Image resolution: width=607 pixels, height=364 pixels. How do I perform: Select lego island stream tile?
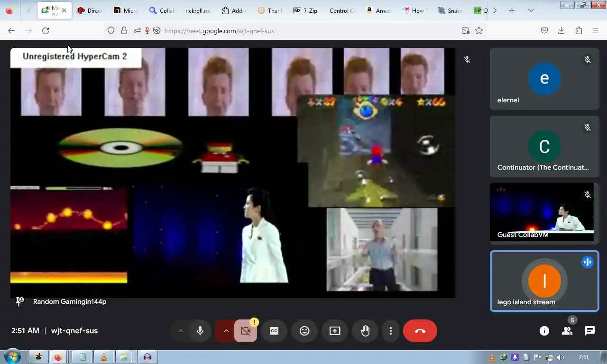coord(544,281)
